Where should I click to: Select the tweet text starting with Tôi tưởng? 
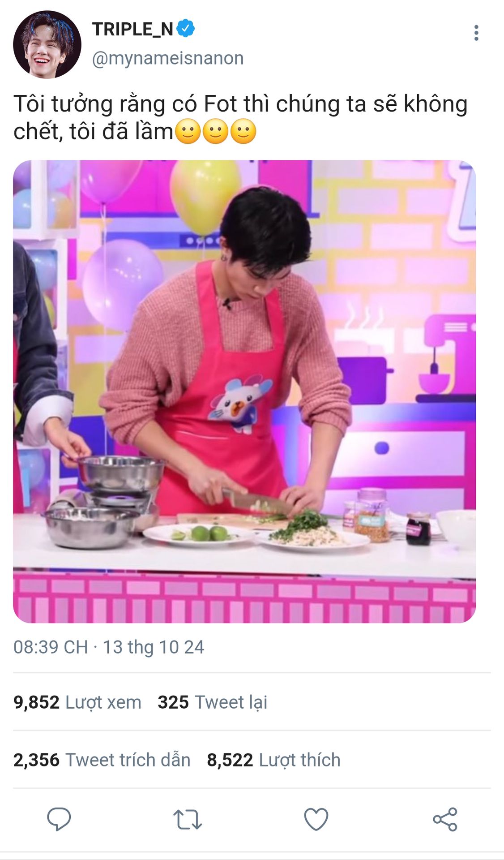click(x=241, y=117)
